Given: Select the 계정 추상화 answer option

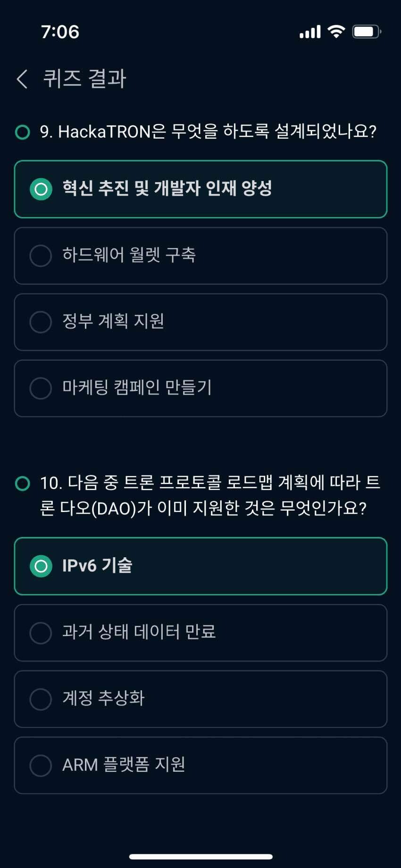Looking at the screenshot, I should 200,699.
